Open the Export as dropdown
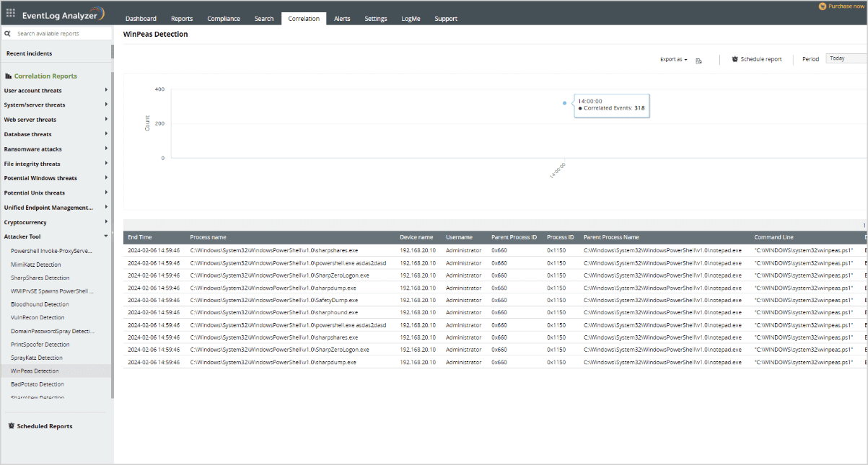Viewport: 868px width, 465px height. tap(672, 59)
